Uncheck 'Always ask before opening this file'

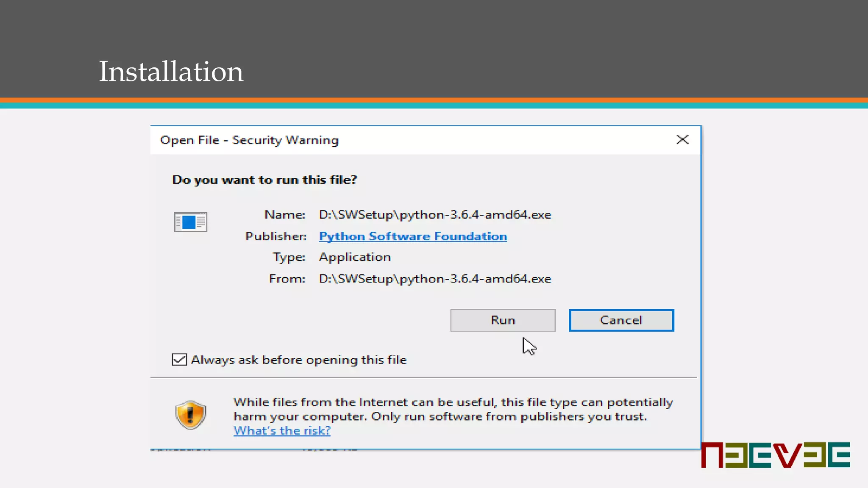(179, 360)
